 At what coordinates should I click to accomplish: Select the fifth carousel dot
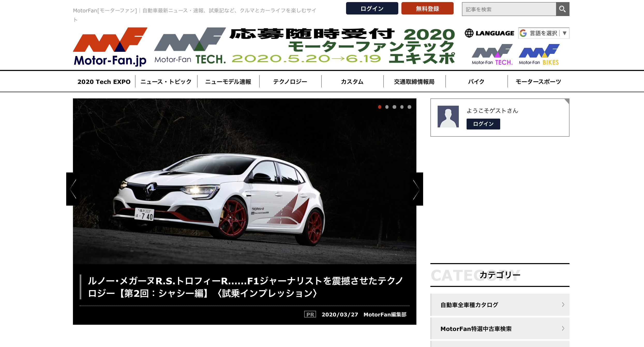[409, 107]
